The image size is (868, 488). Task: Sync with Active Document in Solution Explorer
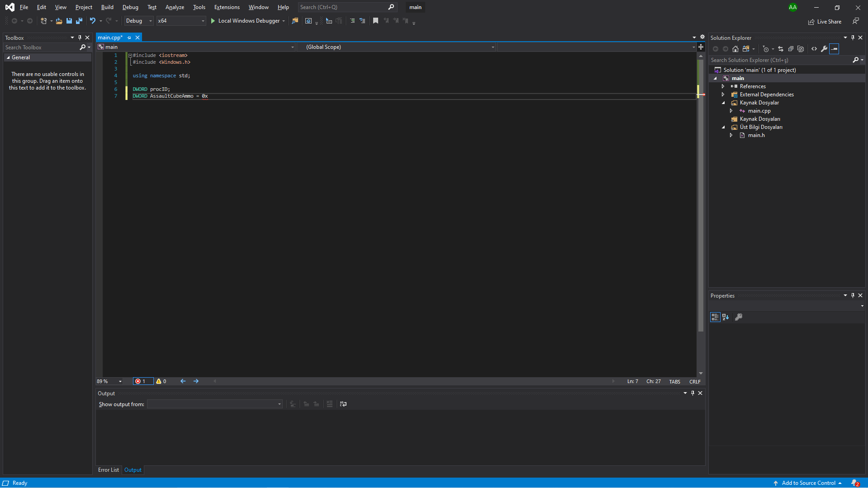pyautogui.click(x=781, y=49)
